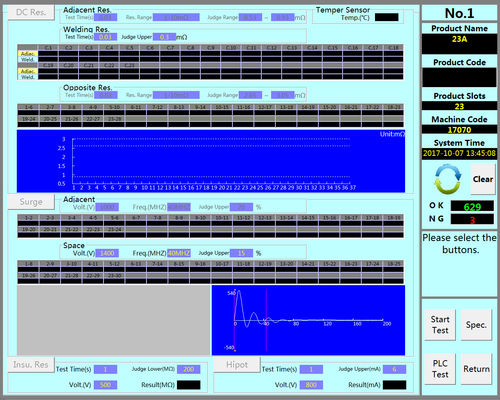Click the Space Volt field showing 1400

coord(107,253)
